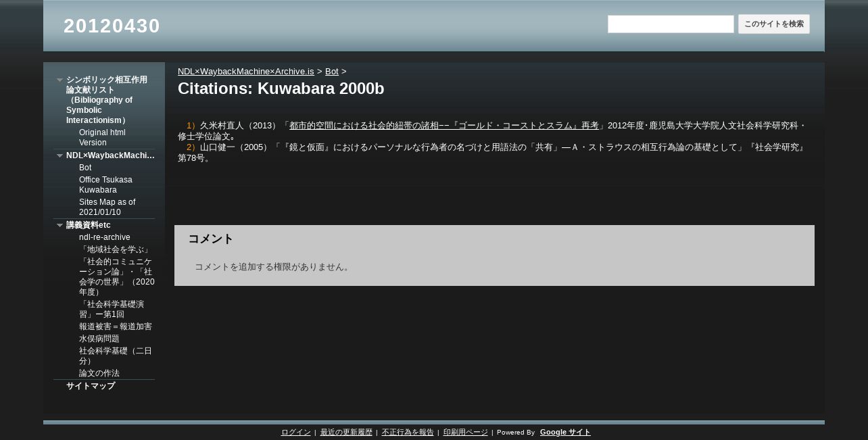
Task: Open 水俣病問題 sidebar page
Action: tap(99, 339)
